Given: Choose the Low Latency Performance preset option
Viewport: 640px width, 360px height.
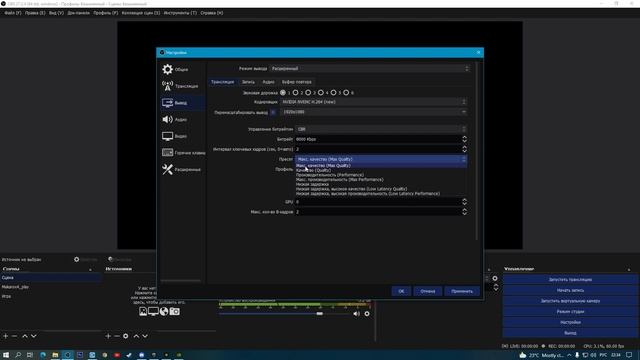Looking at the screenshot, I should (368, 194).
